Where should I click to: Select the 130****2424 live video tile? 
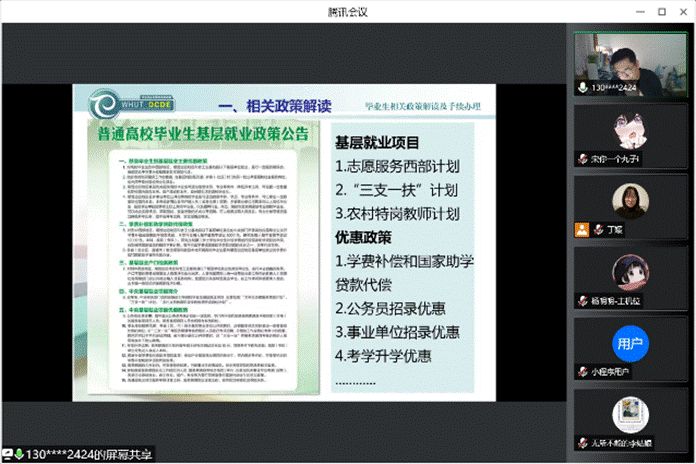coord(630,60)
